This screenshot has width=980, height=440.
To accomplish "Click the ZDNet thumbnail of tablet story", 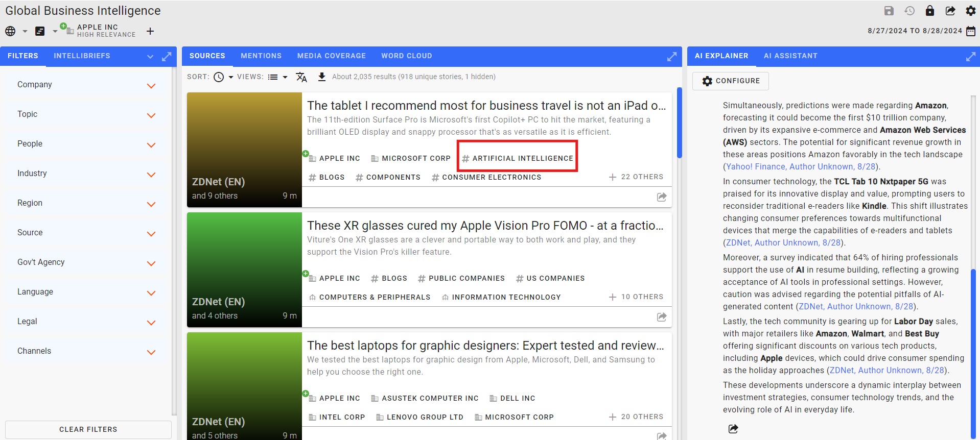I will [x=244, y=150].
